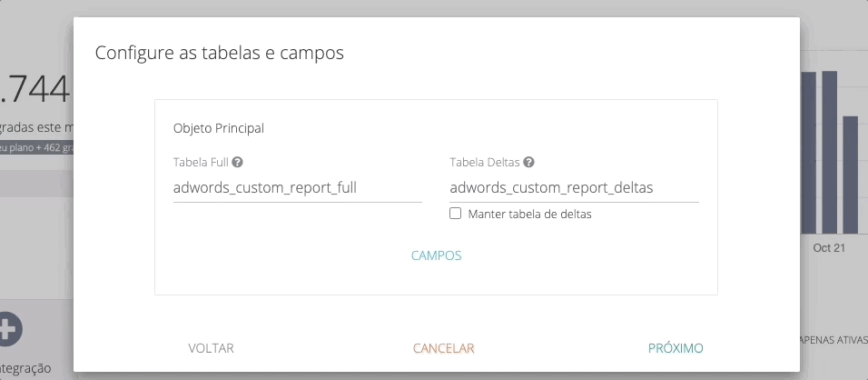
Task: Proceed by clicking PRÓXIMO
Action: 676,348
